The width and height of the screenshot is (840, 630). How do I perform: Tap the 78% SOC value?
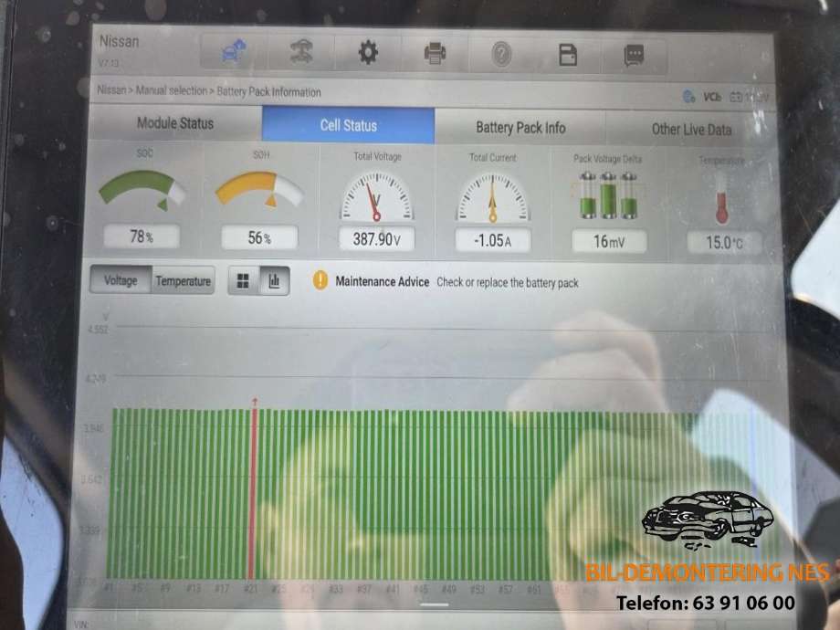coord(142,236)
